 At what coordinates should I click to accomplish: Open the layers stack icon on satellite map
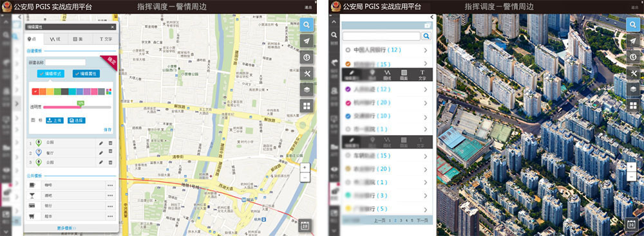click(x=633, y=89)
